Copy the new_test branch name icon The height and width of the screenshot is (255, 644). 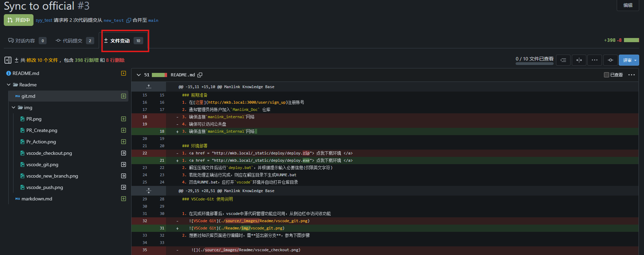[128, 20]
